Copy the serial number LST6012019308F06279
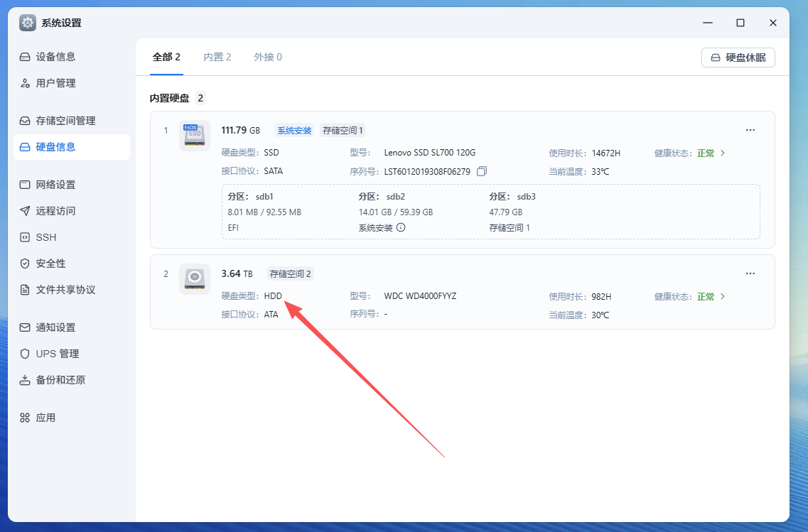This screenshot has height=532, width=808. 482,171
